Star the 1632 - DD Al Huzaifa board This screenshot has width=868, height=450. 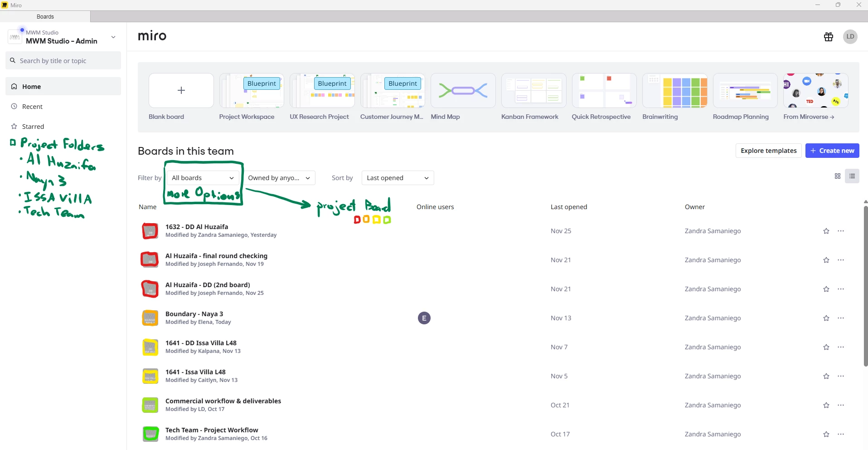point(826,231)
